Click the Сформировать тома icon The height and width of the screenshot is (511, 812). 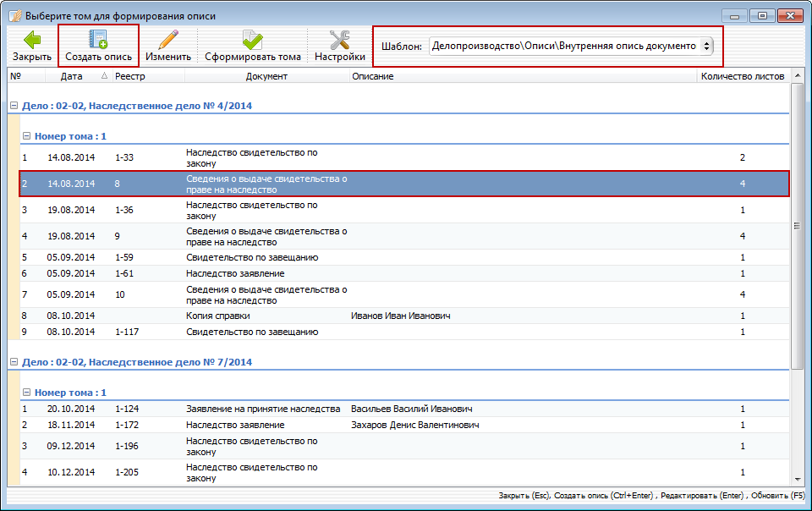pos(252,40)
